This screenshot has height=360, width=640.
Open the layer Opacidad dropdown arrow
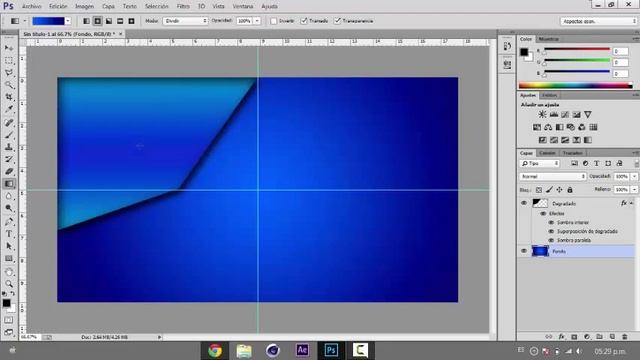(x=634, y=176)
